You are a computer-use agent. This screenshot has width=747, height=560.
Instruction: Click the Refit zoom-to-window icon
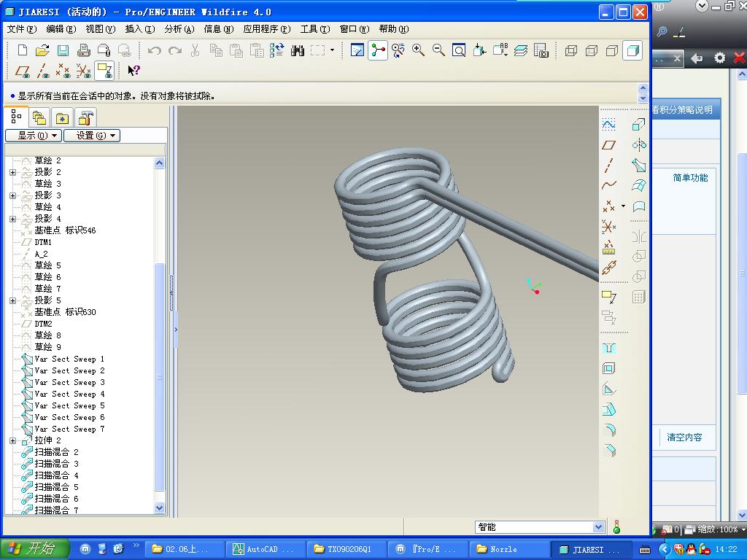coord(459,50)
